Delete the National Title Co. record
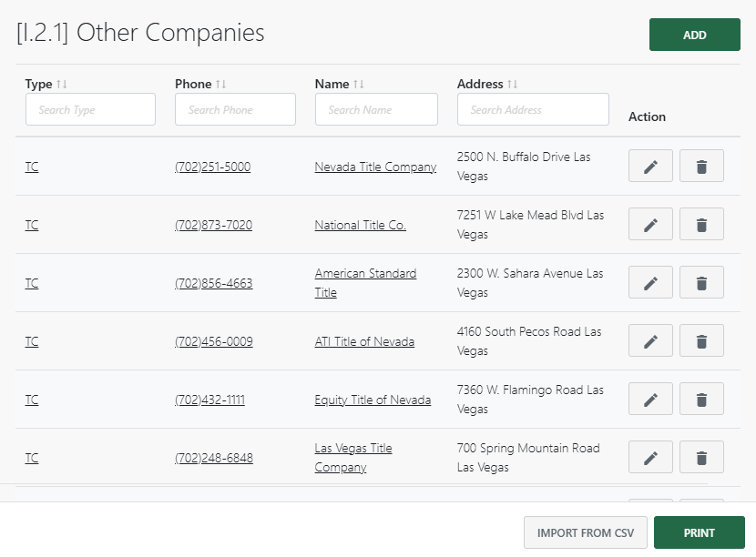756x557 pixels. coord(700,224)
